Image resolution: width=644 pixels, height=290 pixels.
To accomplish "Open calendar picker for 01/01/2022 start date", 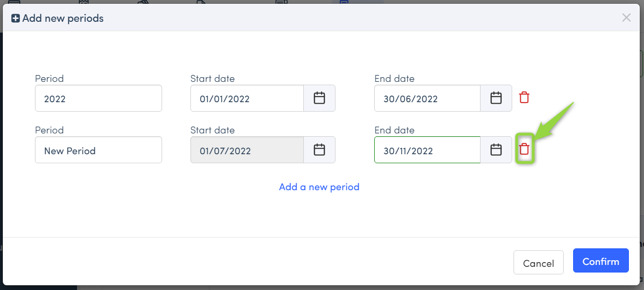I will 319,98.
